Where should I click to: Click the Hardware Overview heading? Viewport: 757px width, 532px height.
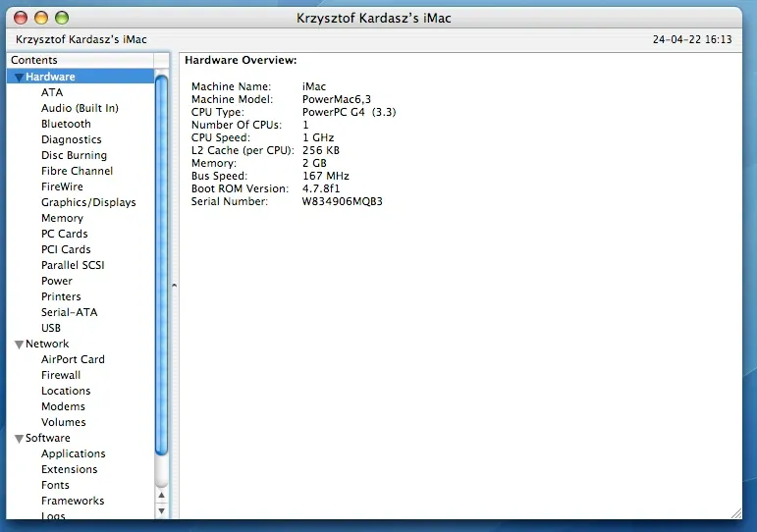pos(241,60)
